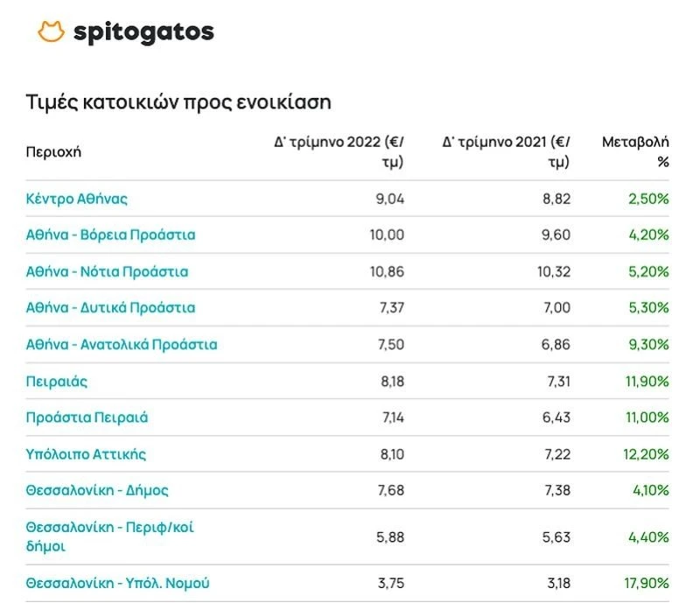Click the 17,90% change value
Screen dimensions: 700x603
pos(648,583)
